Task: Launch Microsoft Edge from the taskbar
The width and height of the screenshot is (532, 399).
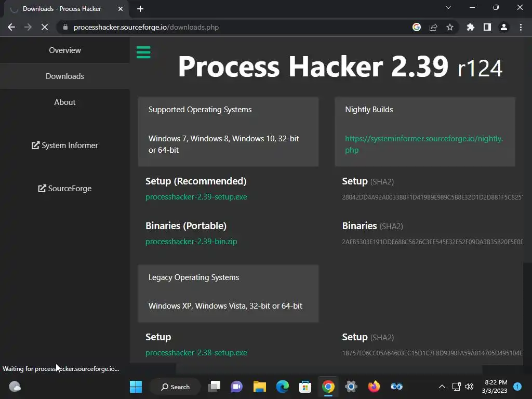Action: [282, 387]
